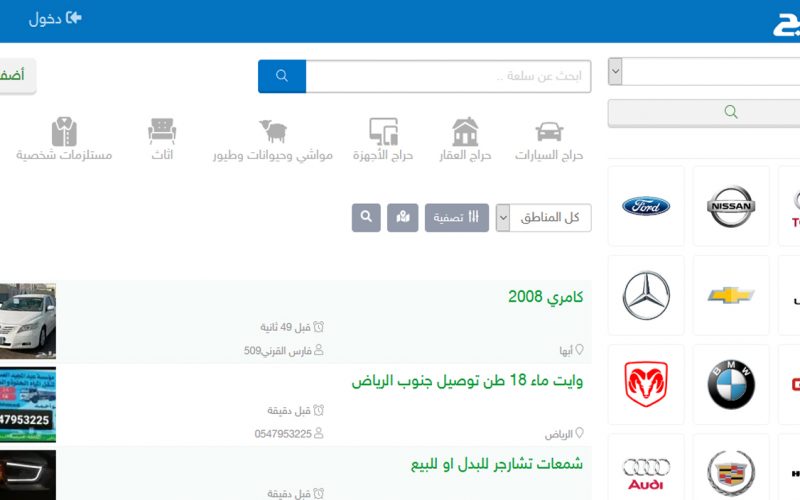The image size is (800, 500).
Task: Select the Mercedes-Benz brand logo
Action: [x=646, y=295]
